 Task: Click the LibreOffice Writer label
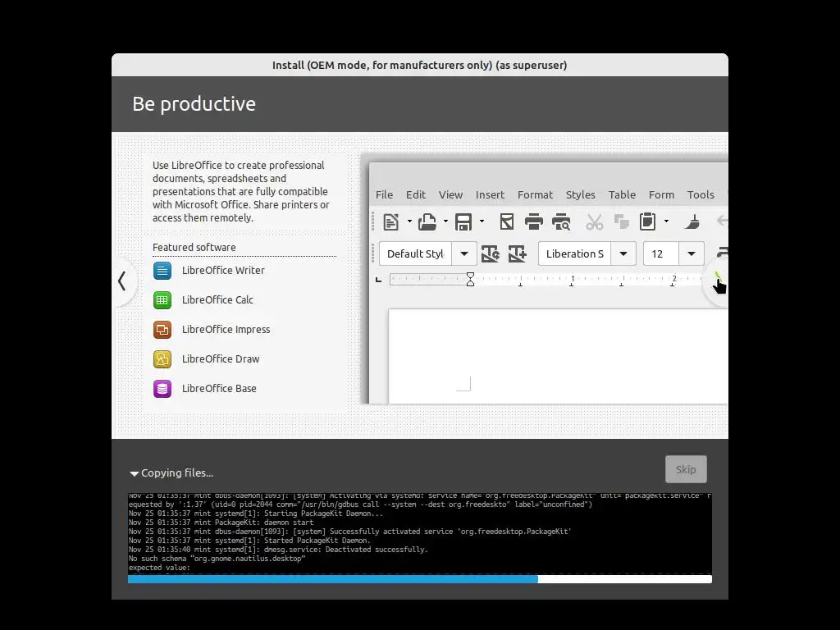[223, 271]
